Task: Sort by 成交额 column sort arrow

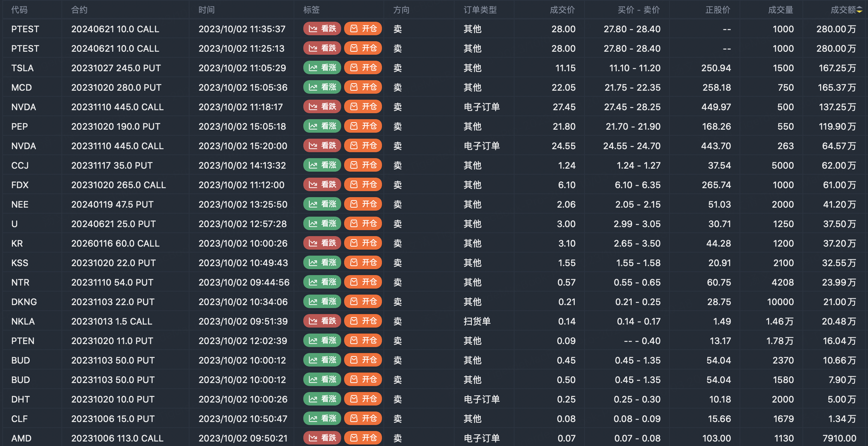Action: pos(859,10)
